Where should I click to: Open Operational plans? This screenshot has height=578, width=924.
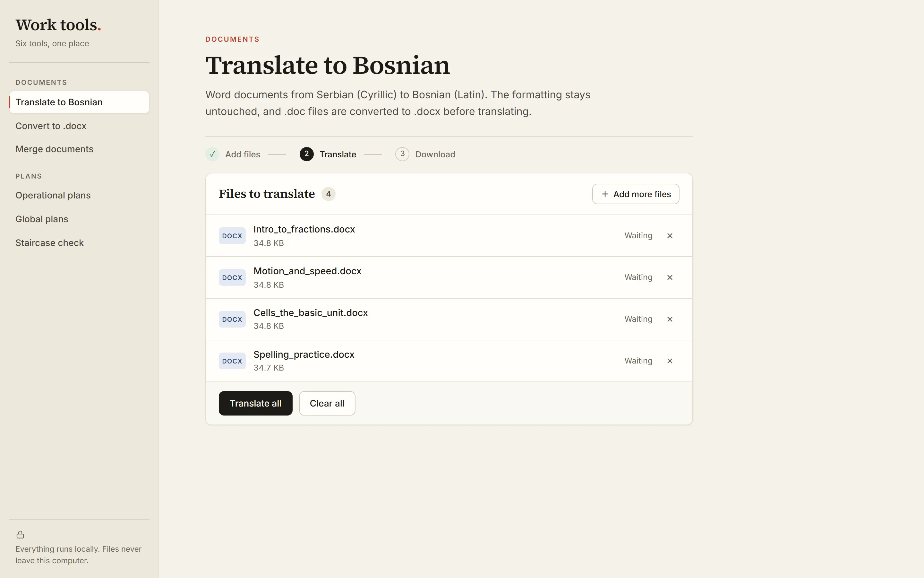coord(79,195)
